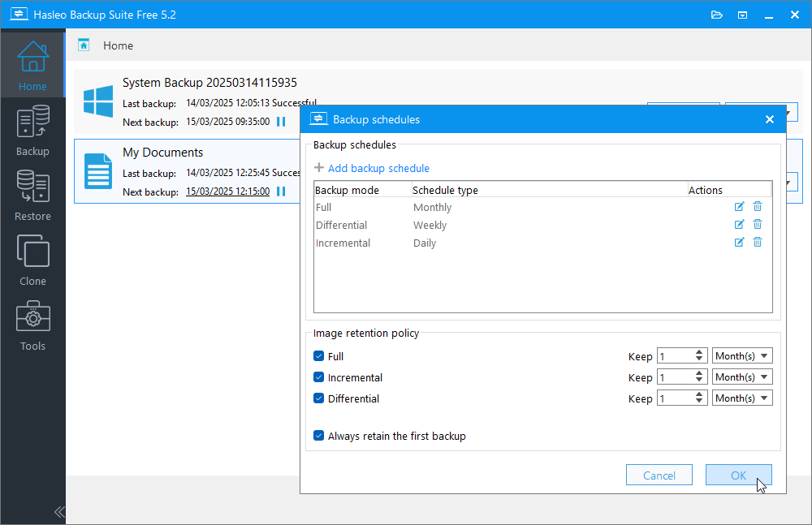The width and height of the screenshot is (812, 525).
Task: Select the Incremental schedule row
Action: [x=542, y=243]
